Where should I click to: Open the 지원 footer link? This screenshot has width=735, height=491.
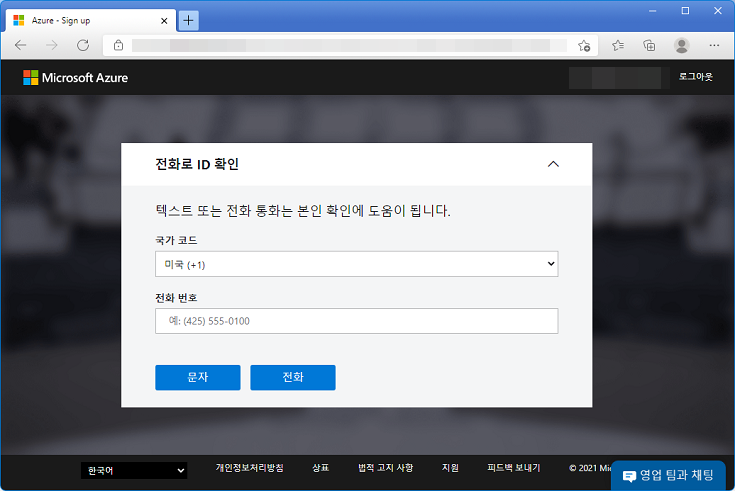[x=450, y=468]
